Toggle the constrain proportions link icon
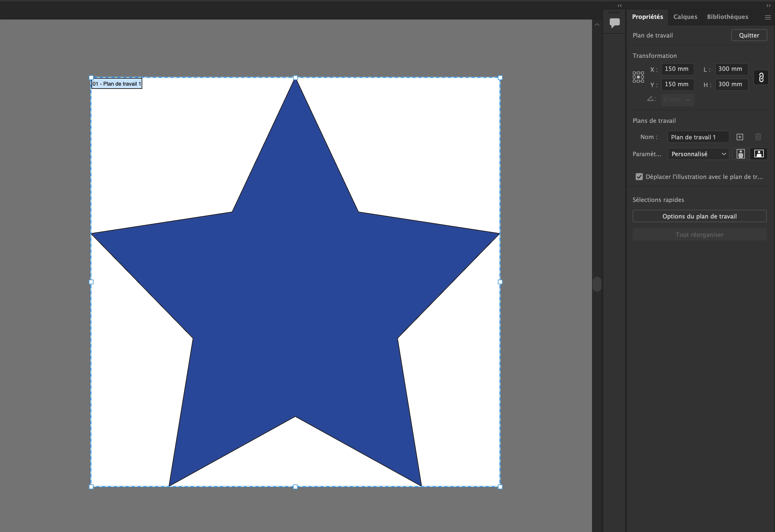Image resolution: width=775 pixels, height=532 pixels. click(x=761, y=77)
